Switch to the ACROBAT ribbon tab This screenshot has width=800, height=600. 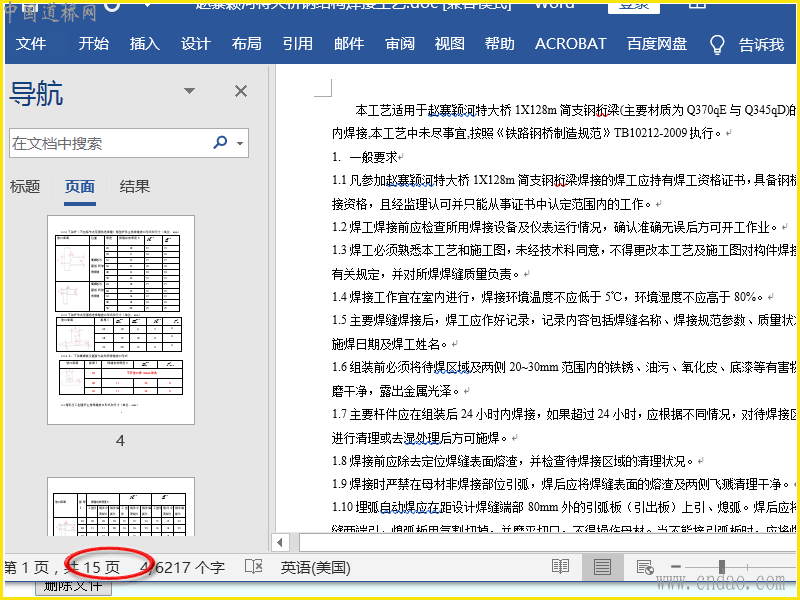coord(570,44)
